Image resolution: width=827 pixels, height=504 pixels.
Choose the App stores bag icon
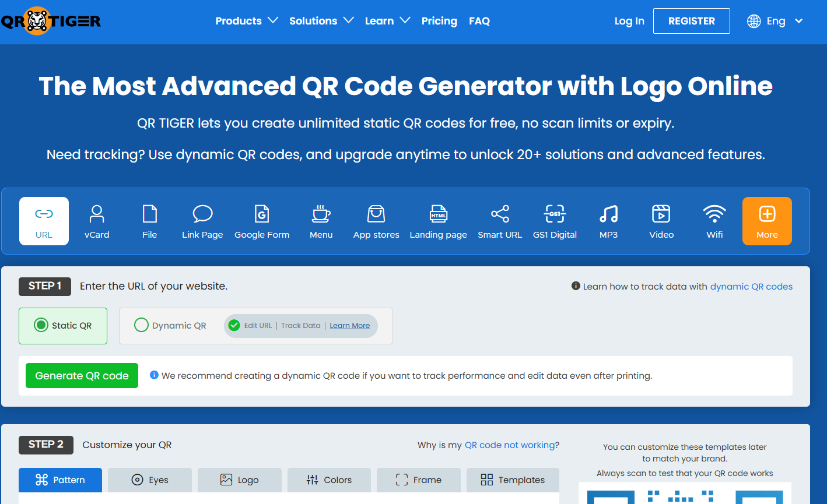pyautogui.click(x=376, y=214)
